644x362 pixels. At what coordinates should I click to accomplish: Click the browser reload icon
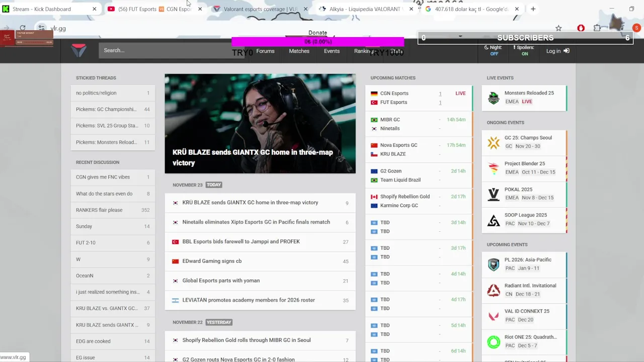coord(23,28)
